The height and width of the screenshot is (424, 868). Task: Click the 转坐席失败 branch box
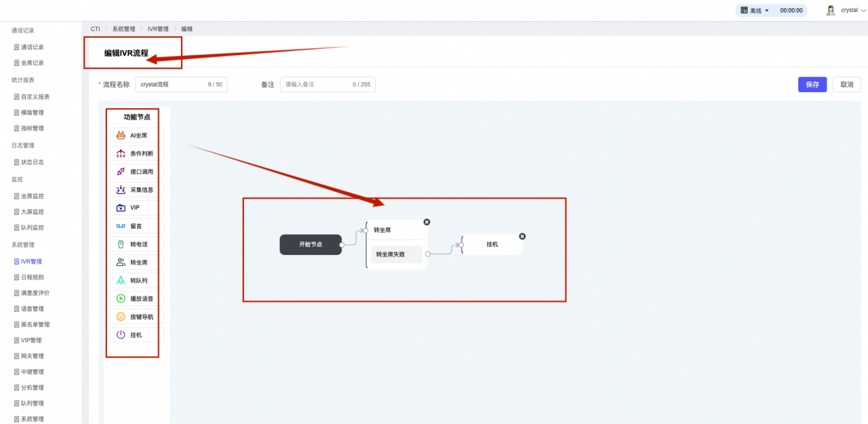coord(396,254)
